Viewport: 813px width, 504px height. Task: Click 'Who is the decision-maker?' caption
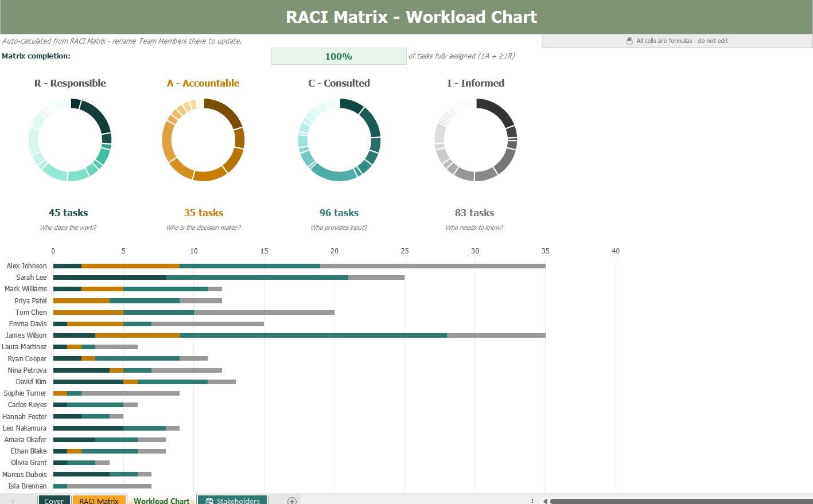point(203,228)
